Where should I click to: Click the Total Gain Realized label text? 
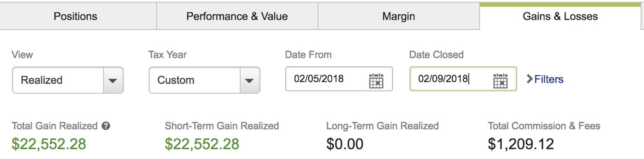pos(55,126)
